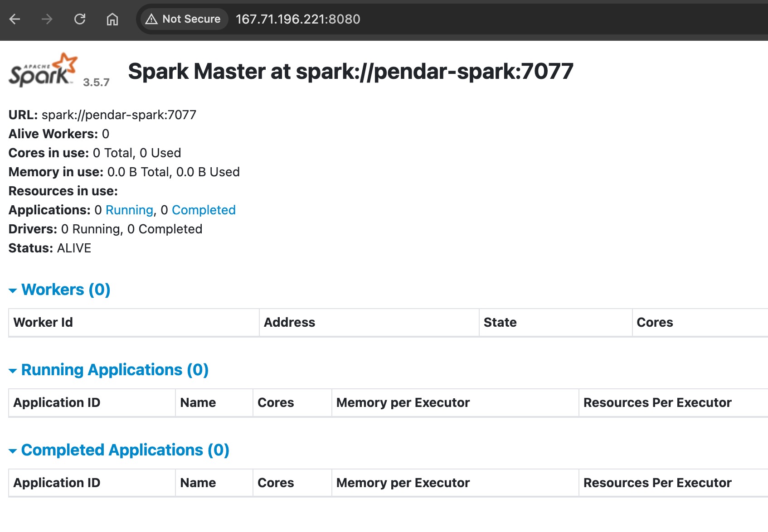Sort completed applications by Name column
The width and height of the screenshot is (768, 532).
pyautogui.click(x=198, y=483)
